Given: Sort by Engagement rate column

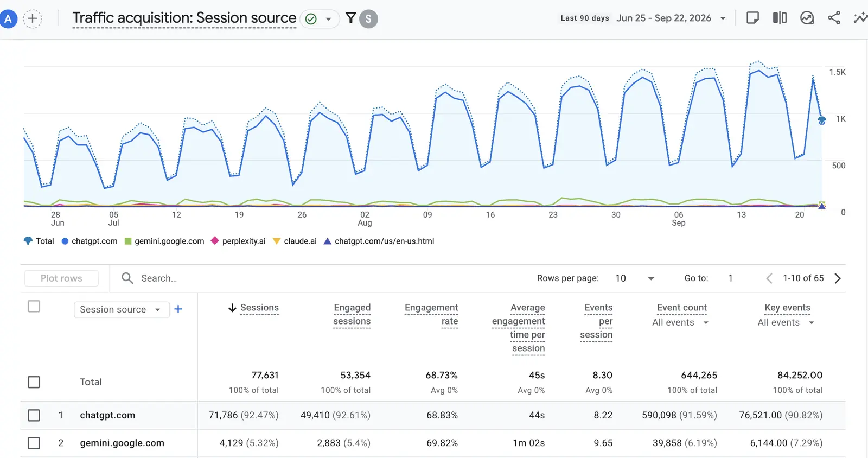Looking at the screenshot, I should (431, 314).
